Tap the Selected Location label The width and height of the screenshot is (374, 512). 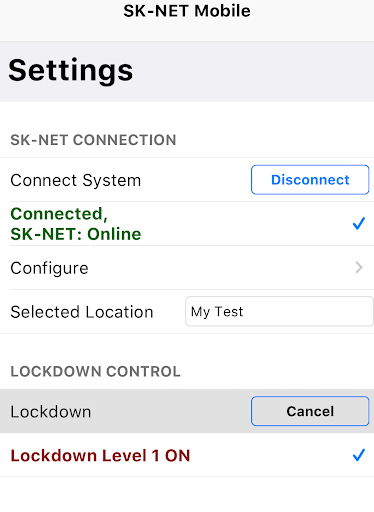tap(82, 312)
